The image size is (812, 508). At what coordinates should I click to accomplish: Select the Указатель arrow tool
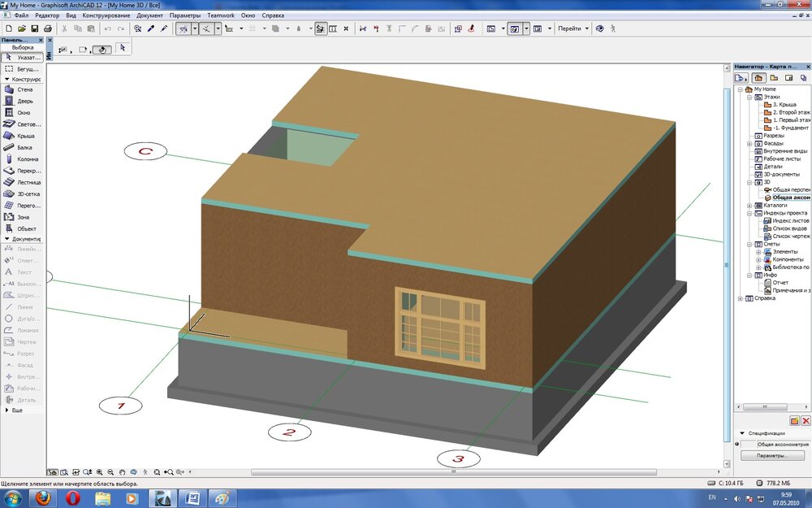tap(24, 56)
